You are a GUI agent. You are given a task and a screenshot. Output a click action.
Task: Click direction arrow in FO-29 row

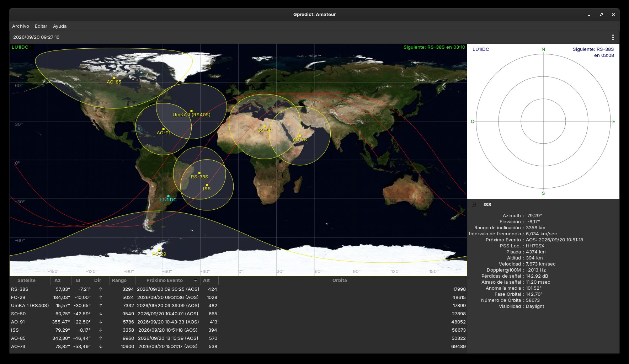(101, 298)
